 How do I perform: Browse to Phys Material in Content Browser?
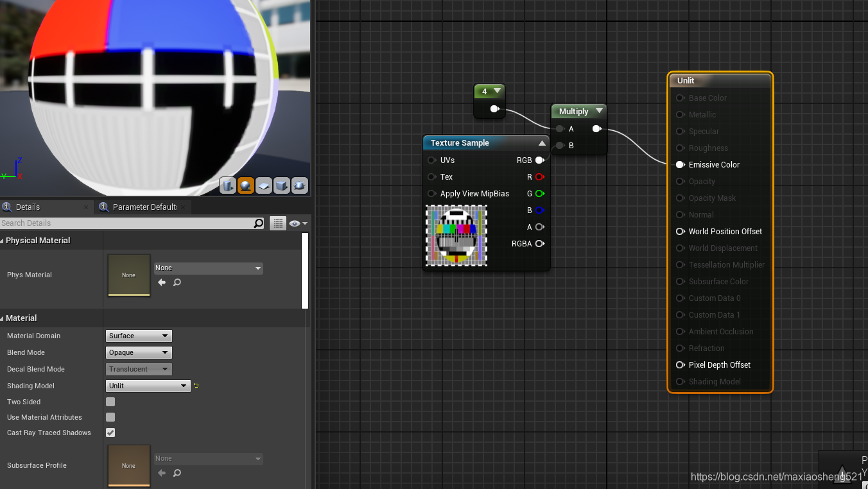pyautogui.click(x=177, y=282)
